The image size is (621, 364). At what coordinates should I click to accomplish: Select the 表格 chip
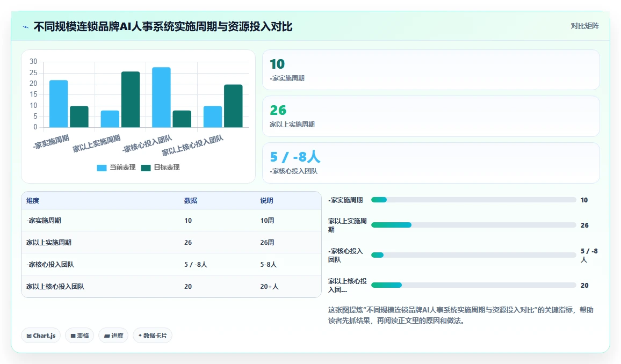point(80,336)
